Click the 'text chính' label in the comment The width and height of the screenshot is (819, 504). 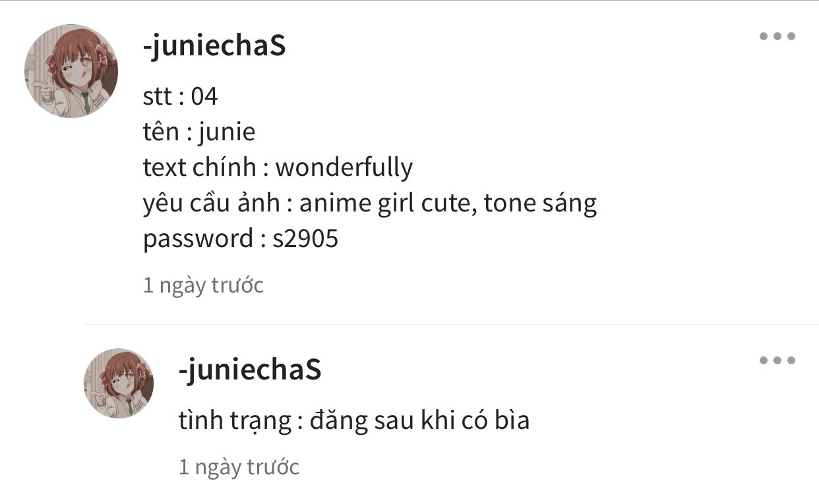pyautogui.click(x=200, y=168)
